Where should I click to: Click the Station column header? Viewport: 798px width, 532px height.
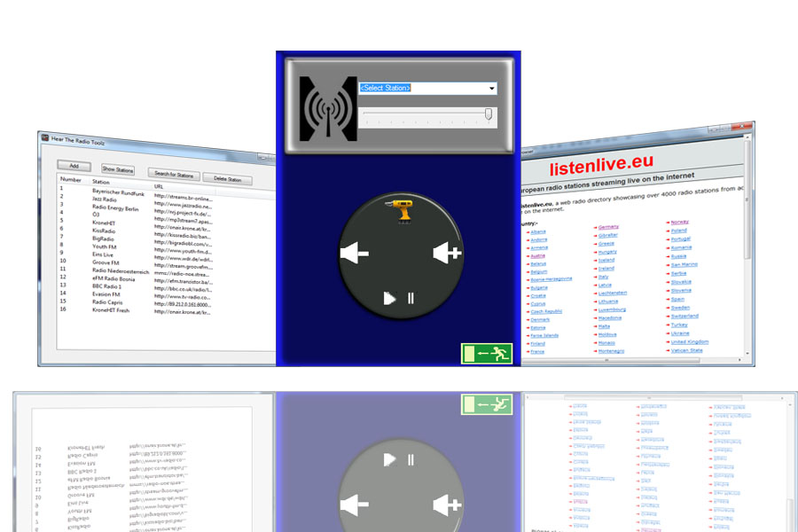tap(101, 182)
